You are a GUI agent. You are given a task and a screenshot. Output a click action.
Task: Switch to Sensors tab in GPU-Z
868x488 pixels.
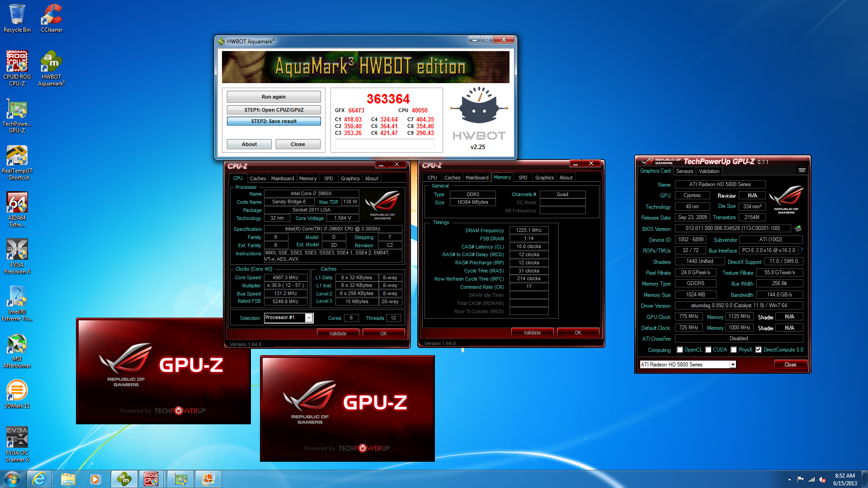click(x=684, y=171)
